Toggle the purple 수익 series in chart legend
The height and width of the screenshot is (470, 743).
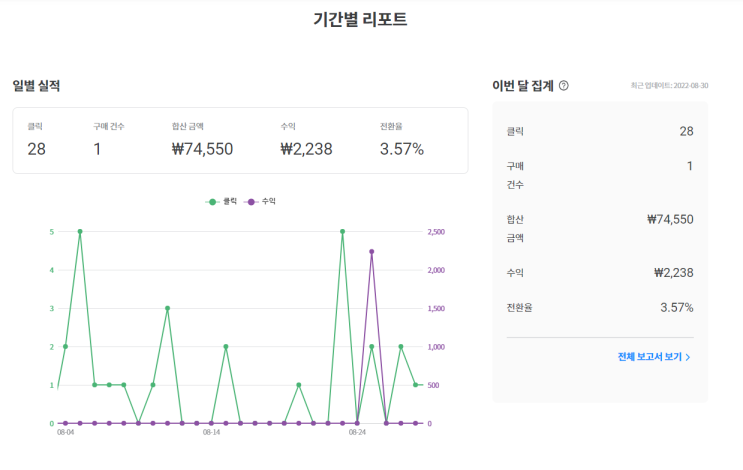259,201
